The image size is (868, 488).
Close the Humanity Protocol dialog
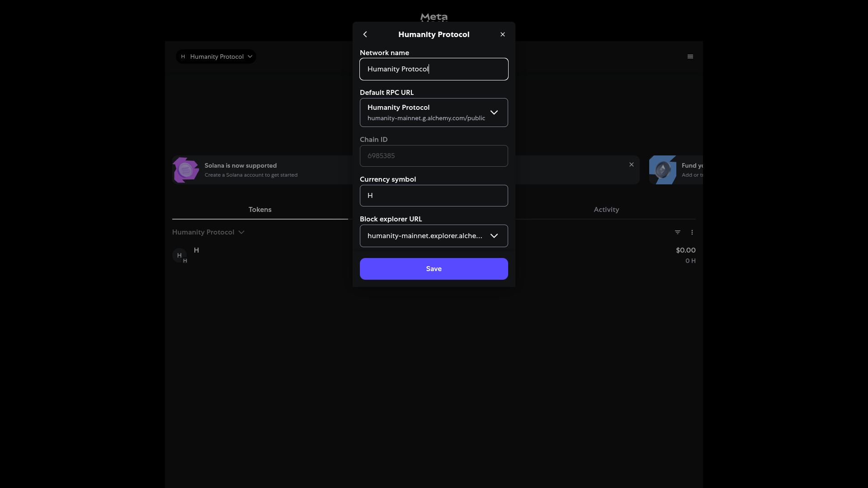tap(502, 34)
